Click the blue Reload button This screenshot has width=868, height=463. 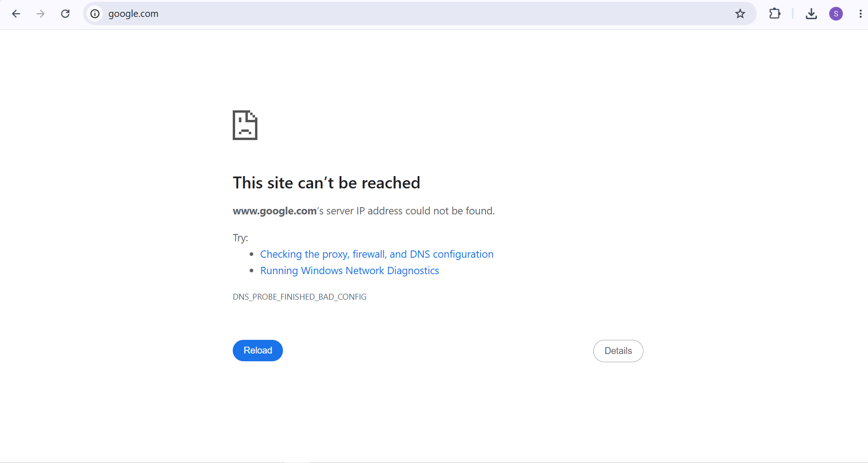tap(258, 350)
